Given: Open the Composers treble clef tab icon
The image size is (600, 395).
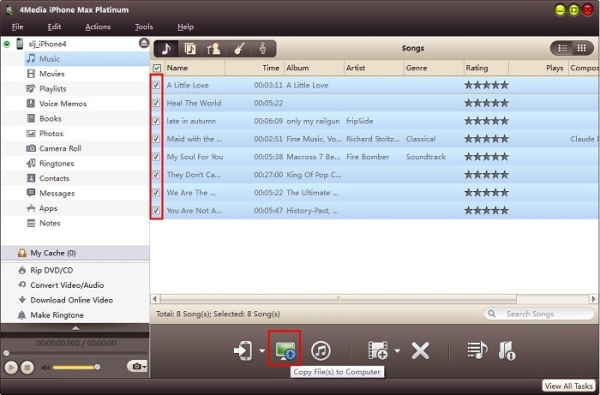Looking at the screenshot, I should [262, 49].
